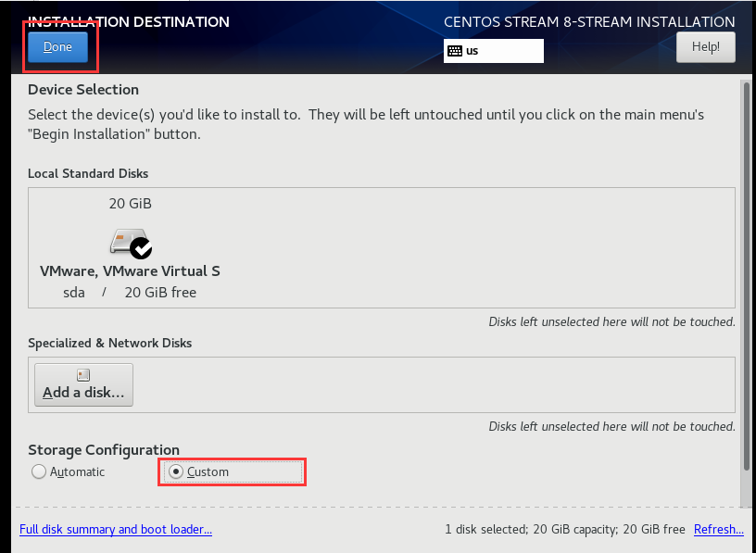This screenshot has width=756, height=553.
Task: Select the Custom storage configuration radio
Action: 233,471
